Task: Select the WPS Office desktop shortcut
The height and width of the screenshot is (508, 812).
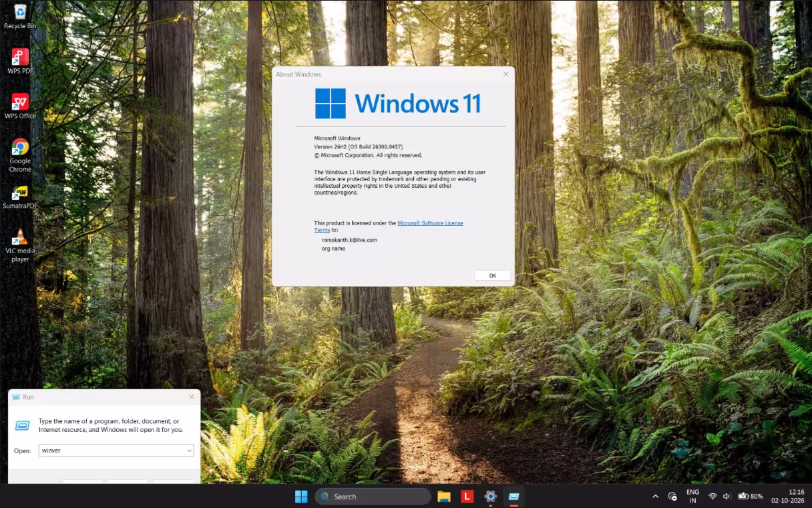Action: 20,106
